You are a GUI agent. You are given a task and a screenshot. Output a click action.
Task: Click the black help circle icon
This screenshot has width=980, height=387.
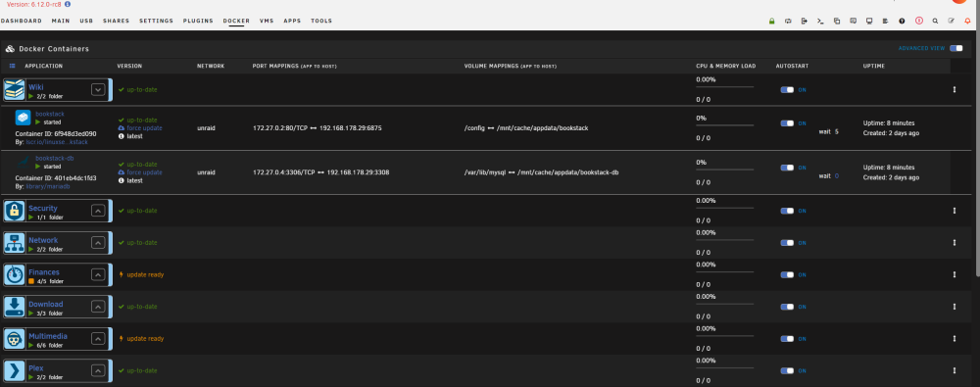point(902,21)
